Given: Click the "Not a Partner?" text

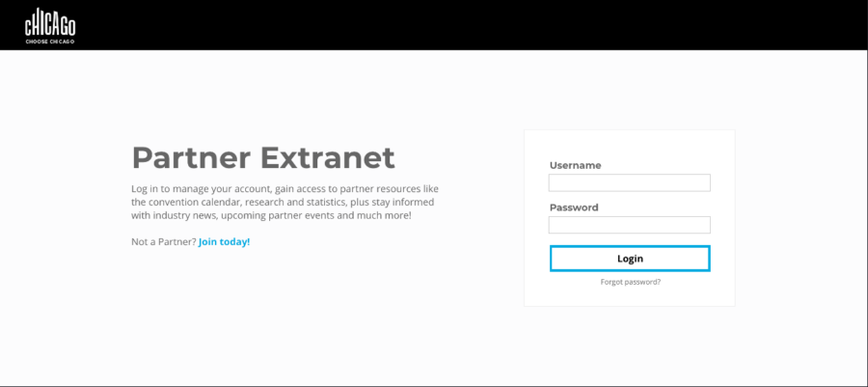Looking at the screenshot, I should 164,242.
